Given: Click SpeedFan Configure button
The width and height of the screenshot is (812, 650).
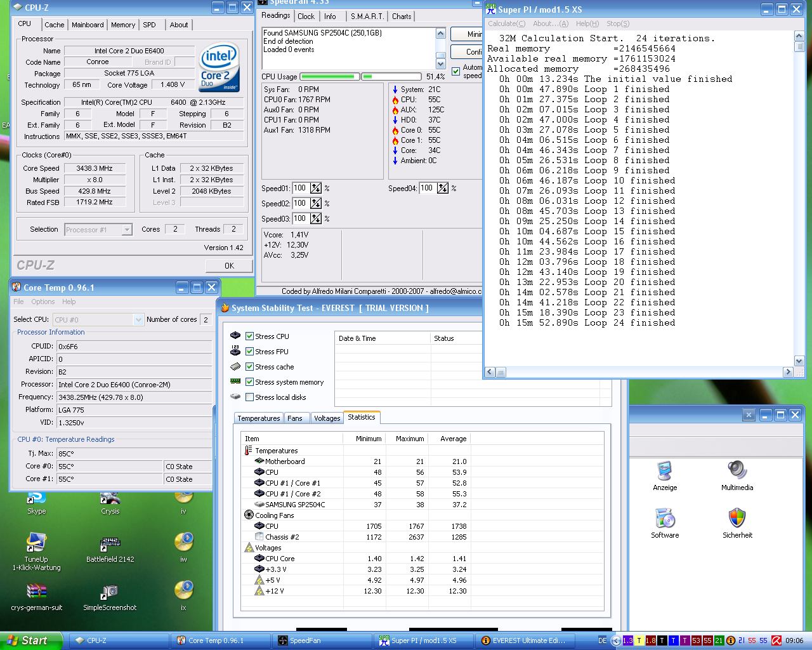Looking at the screenshot, I should point(467,51).
